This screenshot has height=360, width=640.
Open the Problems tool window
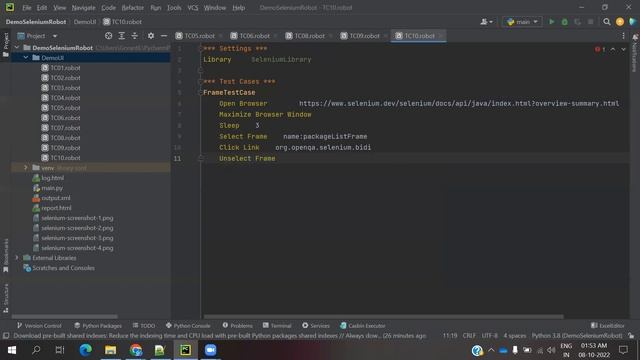[x=238, y=325]
